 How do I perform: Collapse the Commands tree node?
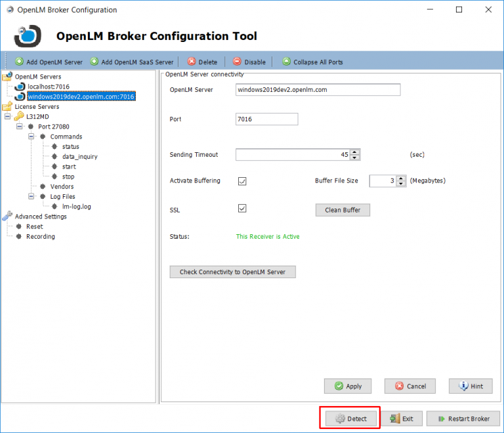31,136
